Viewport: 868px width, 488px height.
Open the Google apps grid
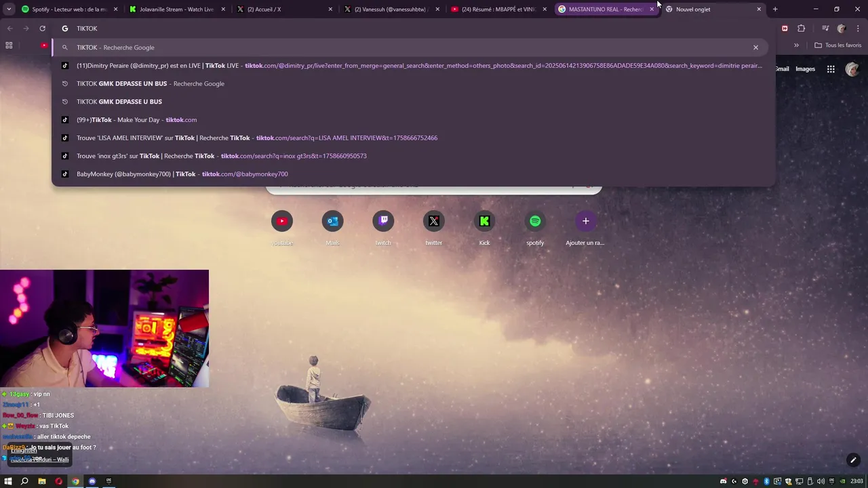tap(831, 69)
